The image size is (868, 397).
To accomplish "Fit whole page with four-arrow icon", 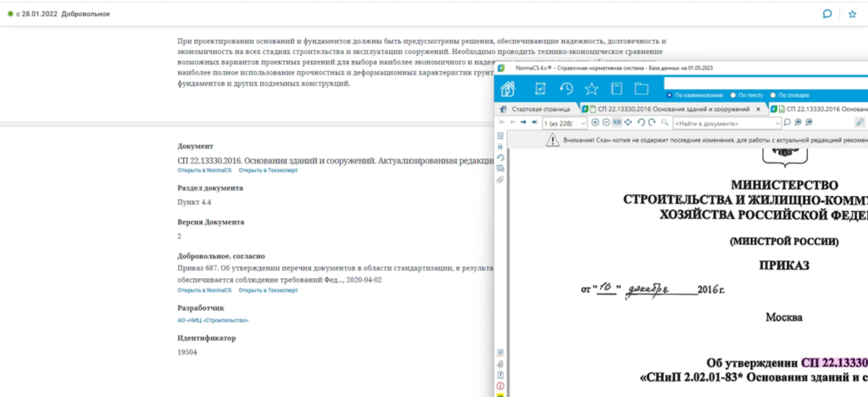I will 628,122.
